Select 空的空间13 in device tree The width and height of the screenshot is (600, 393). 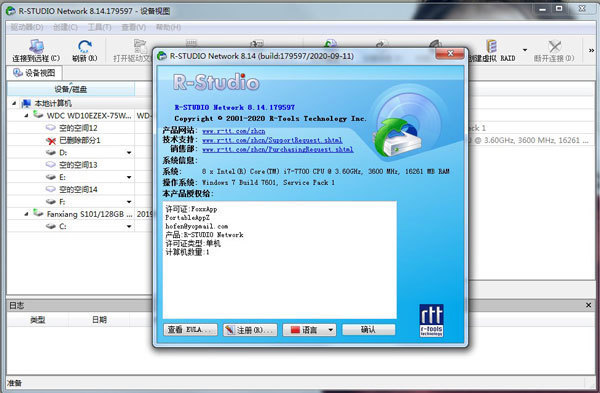coord(78,165)
